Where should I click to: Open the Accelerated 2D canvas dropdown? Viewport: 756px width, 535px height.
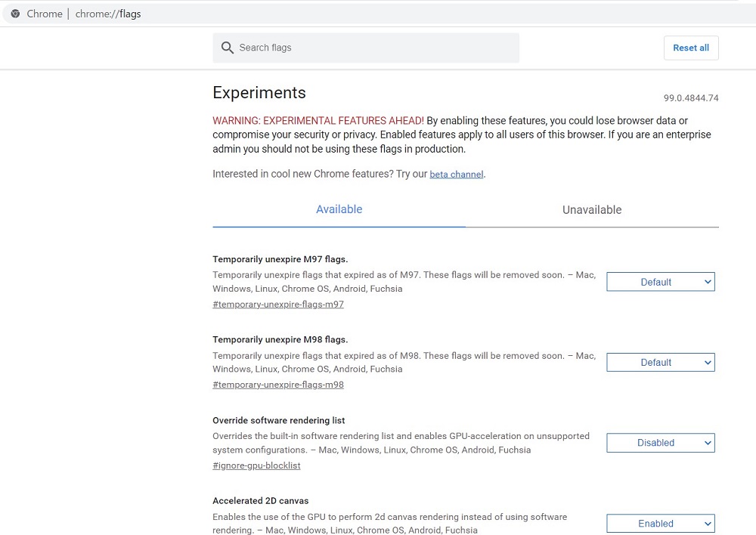pos(661,524)
